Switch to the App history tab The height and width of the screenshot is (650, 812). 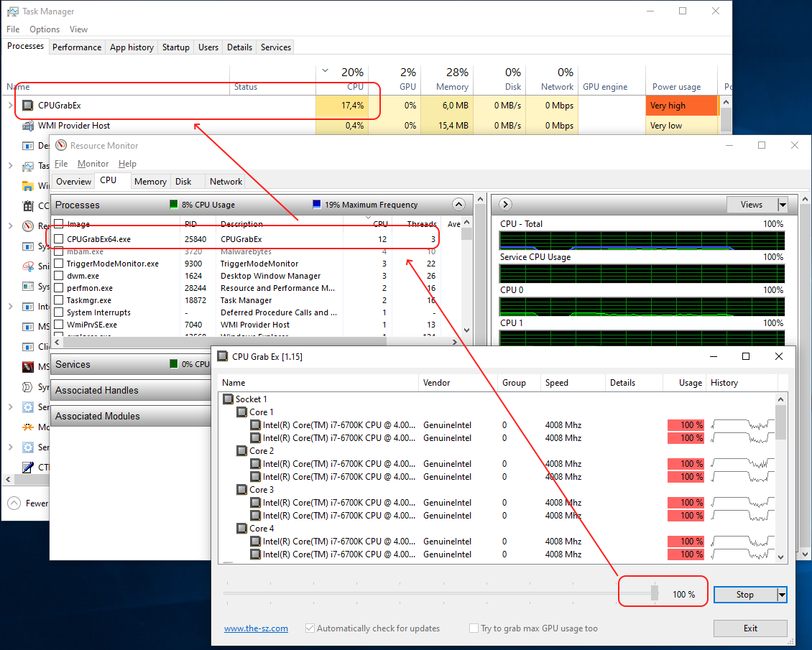pos(132,47)
